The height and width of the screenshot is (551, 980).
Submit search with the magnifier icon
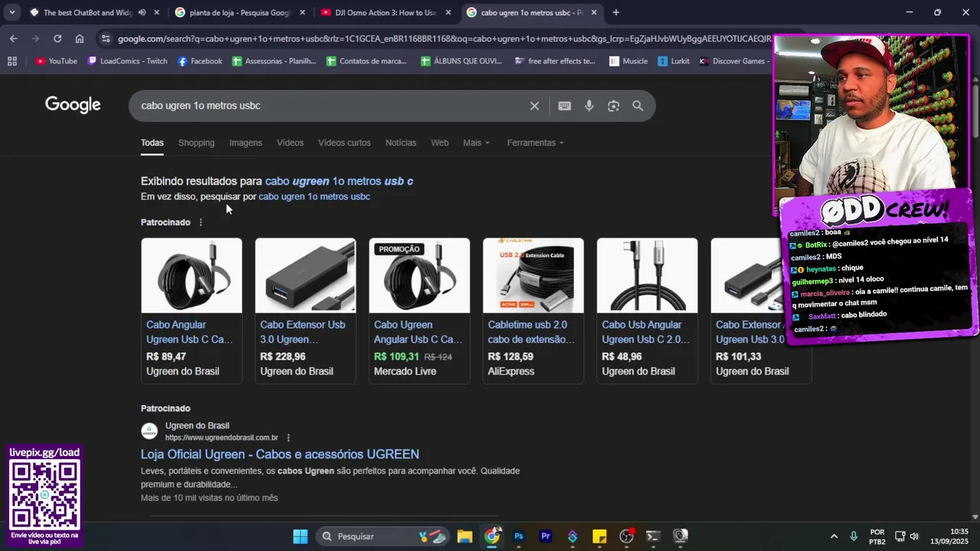point(638,106)
